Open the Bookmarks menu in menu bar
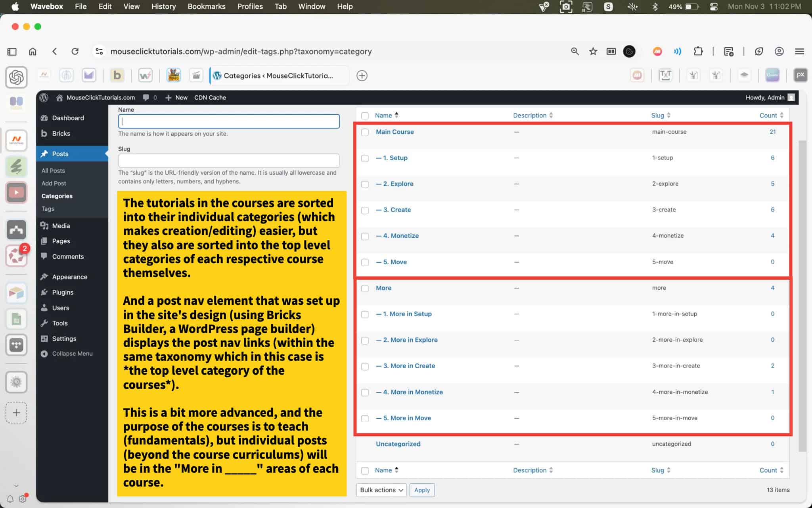The width and height of the screenshot is (812, 508). coord(206,6)
